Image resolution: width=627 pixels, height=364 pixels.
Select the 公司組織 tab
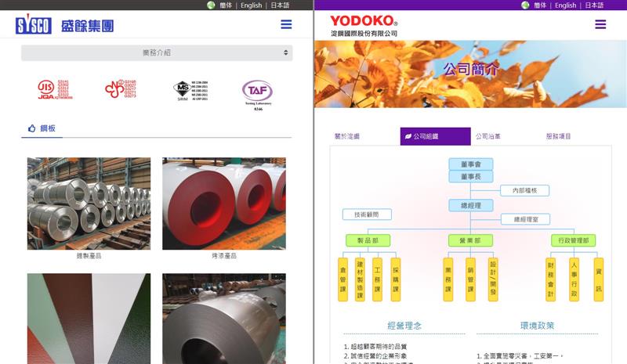point(435,136)
